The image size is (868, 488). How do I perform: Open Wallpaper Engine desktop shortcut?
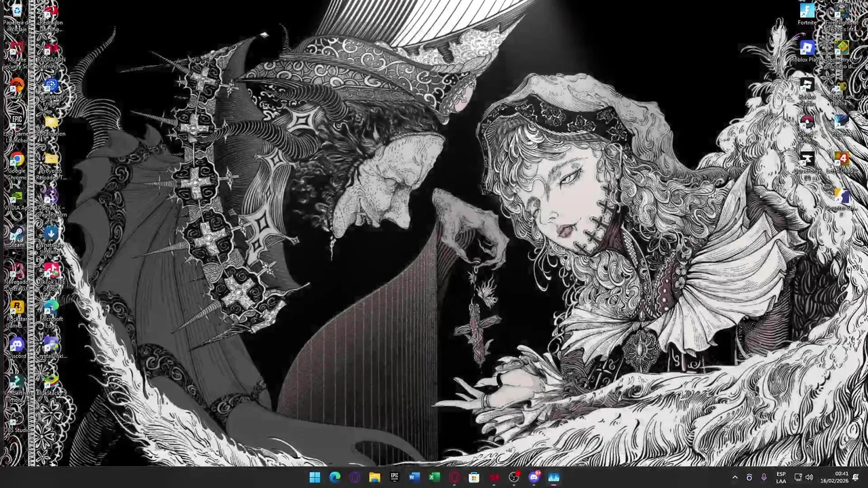tap(51, 92)
